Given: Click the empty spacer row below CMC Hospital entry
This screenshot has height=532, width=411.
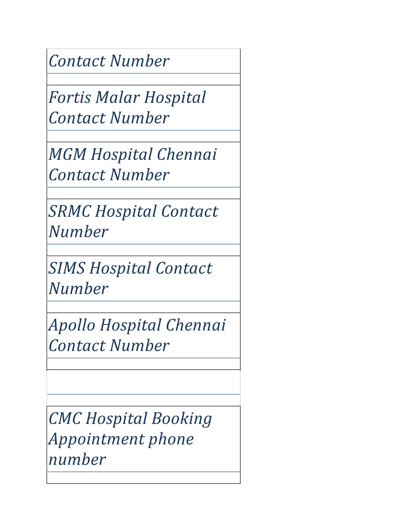Looking at the screenshot, I should pos(143,478).
